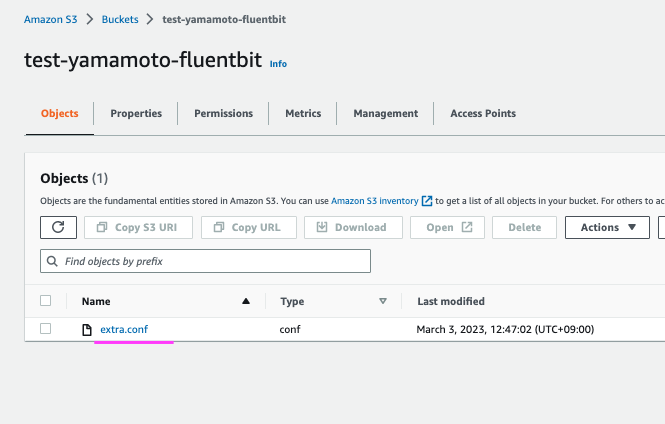Open the Actions dropdown
The image size is (665, 424).
607,227
